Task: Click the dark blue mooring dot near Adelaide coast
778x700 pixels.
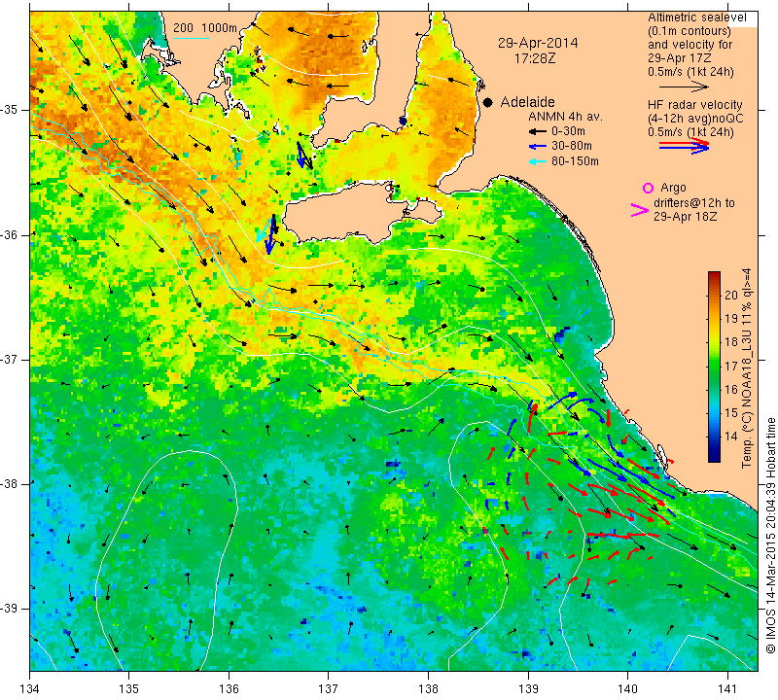Action: tap(403, 122)
